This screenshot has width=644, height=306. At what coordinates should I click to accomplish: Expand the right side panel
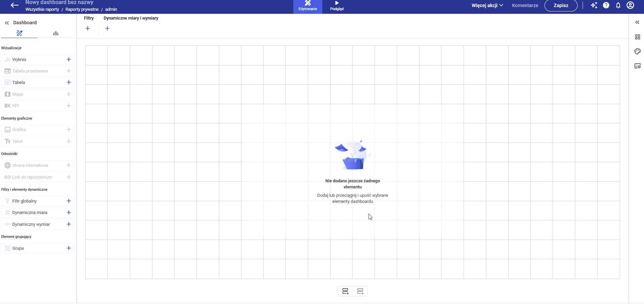pos(637,22)
